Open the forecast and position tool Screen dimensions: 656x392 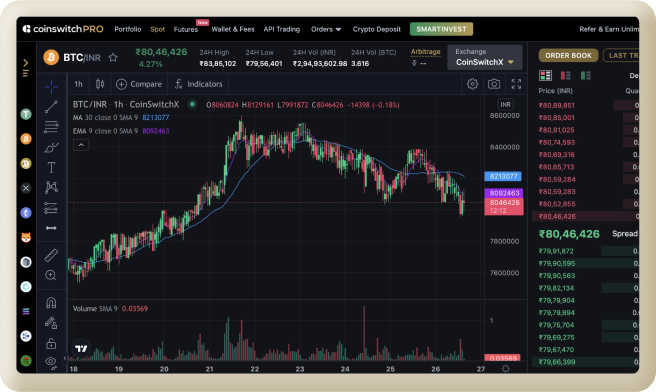[x=51, y=208]
